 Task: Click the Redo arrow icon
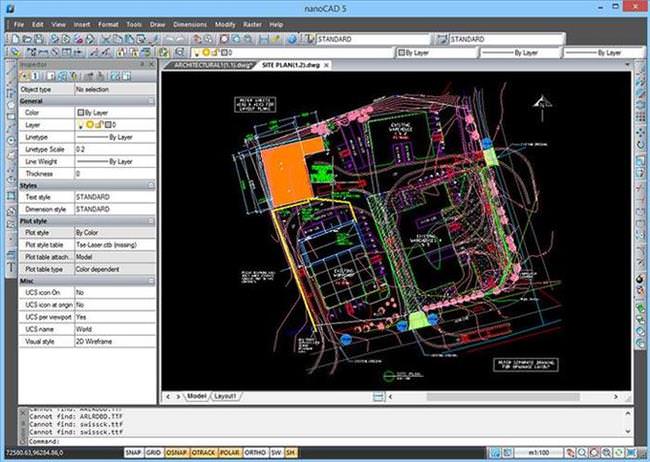[181, 39]
